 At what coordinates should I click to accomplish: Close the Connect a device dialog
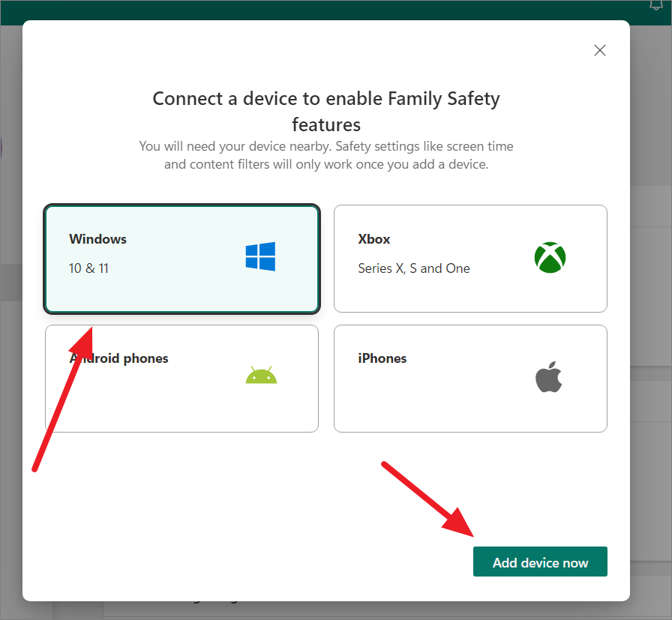pos(599,50)
